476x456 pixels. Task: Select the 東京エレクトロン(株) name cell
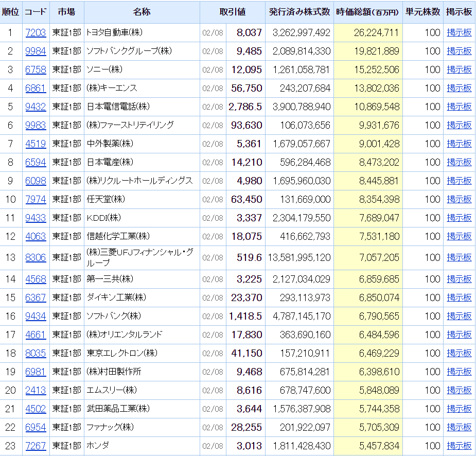[x=142, y=353]
